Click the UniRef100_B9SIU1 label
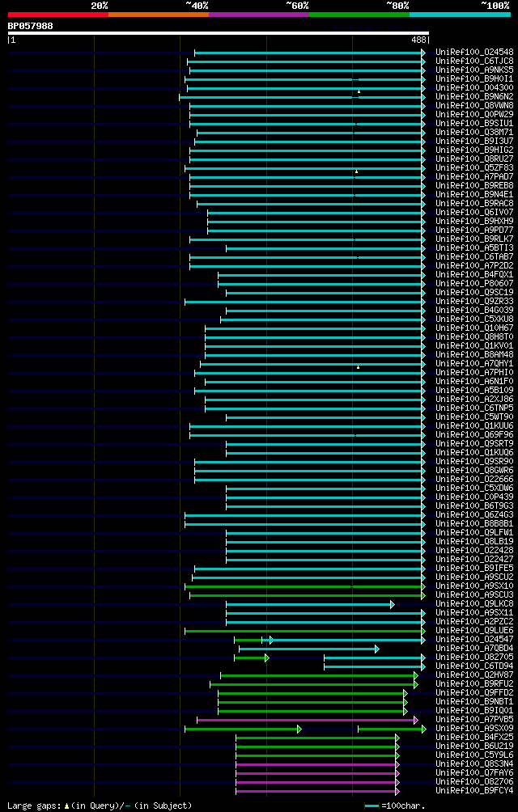 [474, 123]
